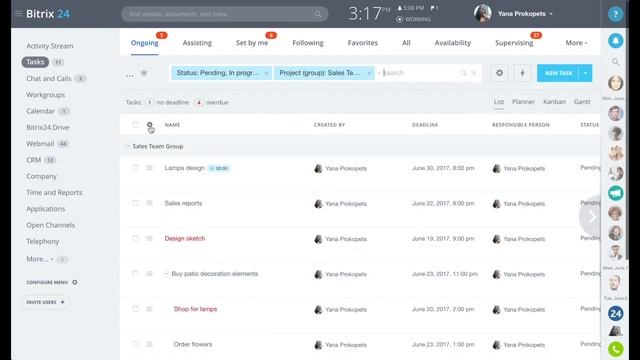Sort by the Deadline column header

coord(425,124)
